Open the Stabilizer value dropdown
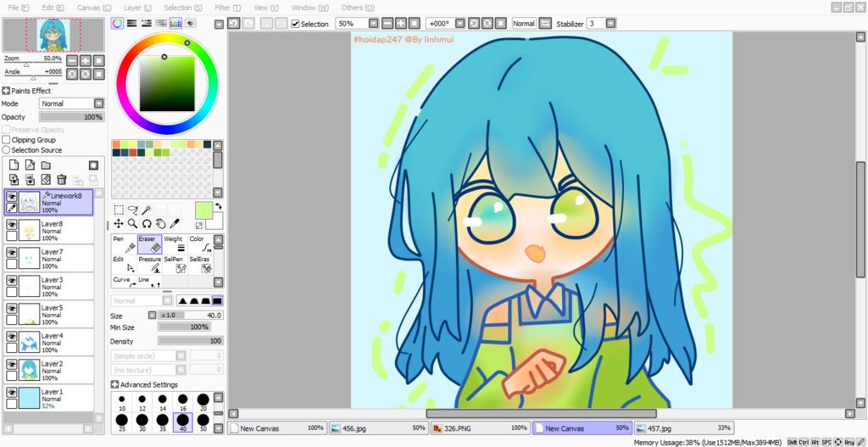This screenshot has width=868, height=447. point(610,24)
